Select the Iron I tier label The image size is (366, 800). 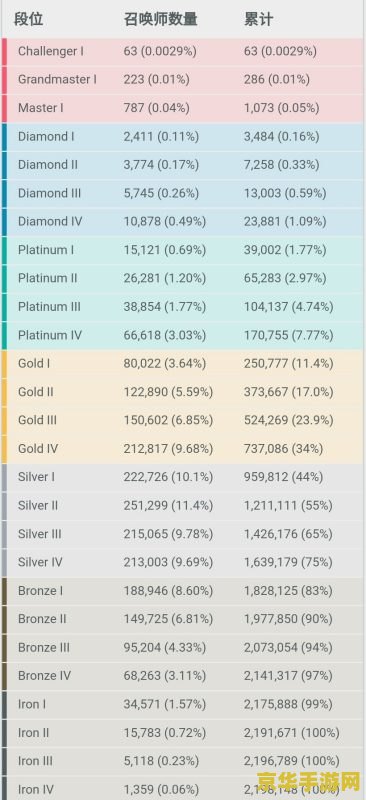point(32,704)
